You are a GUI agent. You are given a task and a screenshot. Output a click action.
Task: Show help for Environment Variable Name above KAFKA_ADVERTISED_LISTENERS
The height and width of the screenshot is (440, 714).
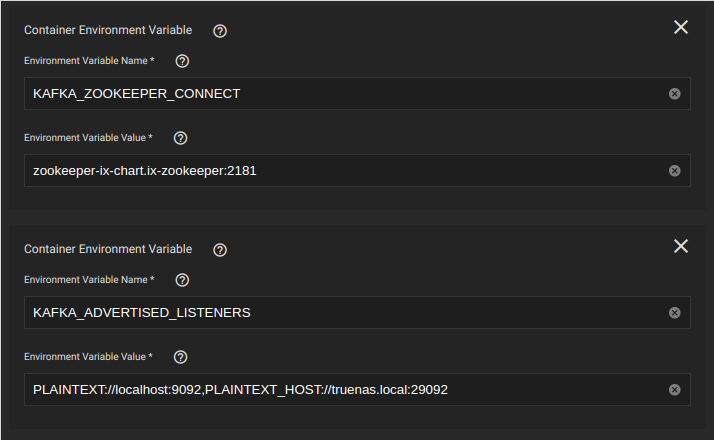click(x=182, y=280)
